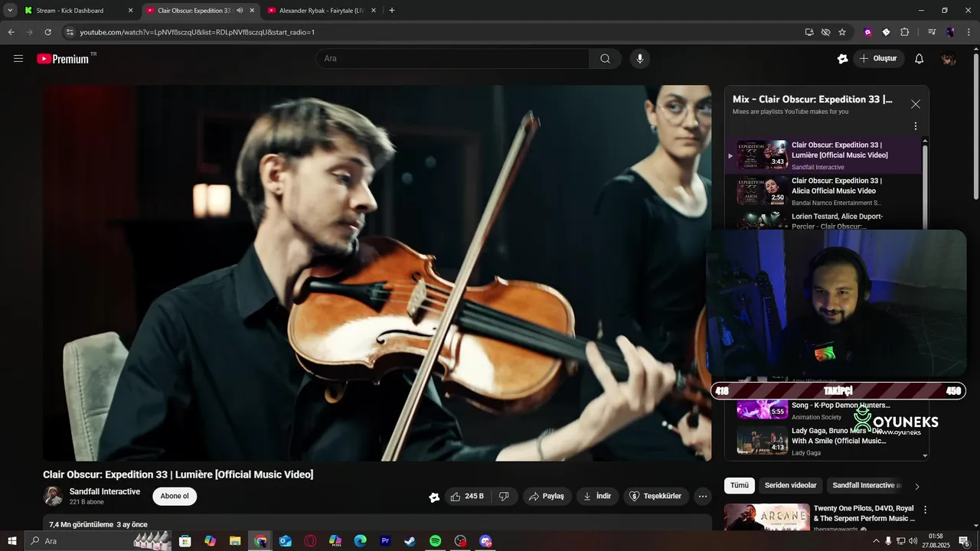Screen dimensions: 980x551
Task: Click the browser address bar URL
Action: [x=198, y=32]
